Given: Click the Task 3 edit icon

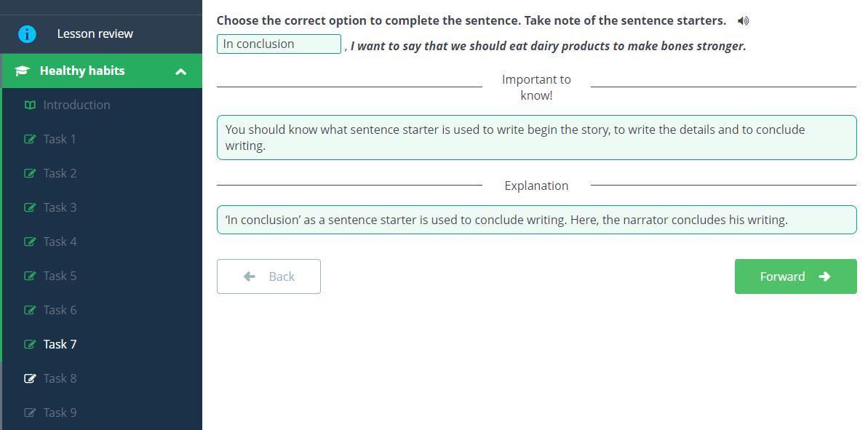Looking at the screenshot, I should click(x=30, y=207).
